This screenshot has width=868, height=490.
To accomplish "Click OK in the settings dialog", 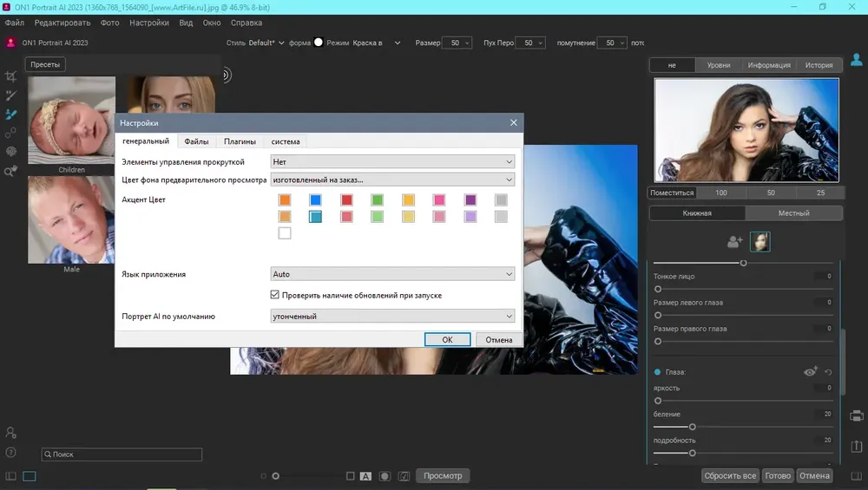I will [447, 340].
